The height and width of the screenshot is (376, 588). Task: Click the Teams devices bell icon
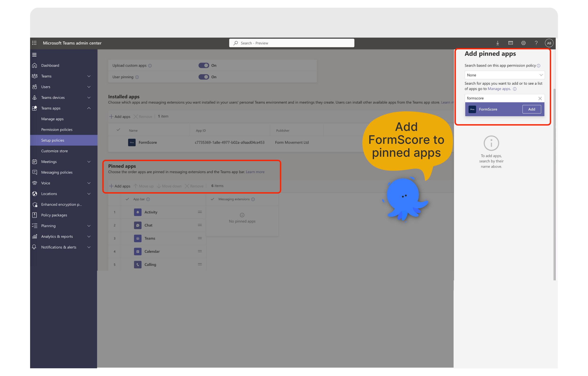pyautogui.click(x=34, y=98)
